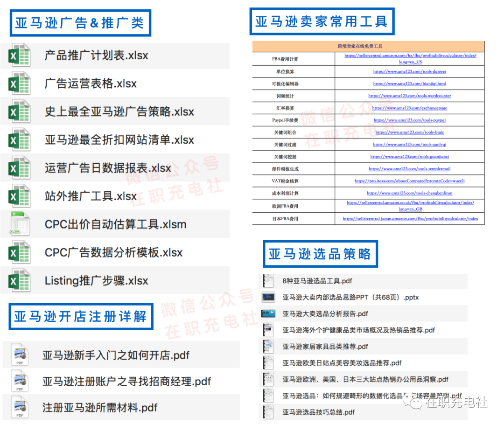The image size is (504, 424).
Task: Open the document icon for 亚马逊选品：如何规避畸形的数据化选品 file
Action: [268, 396]
